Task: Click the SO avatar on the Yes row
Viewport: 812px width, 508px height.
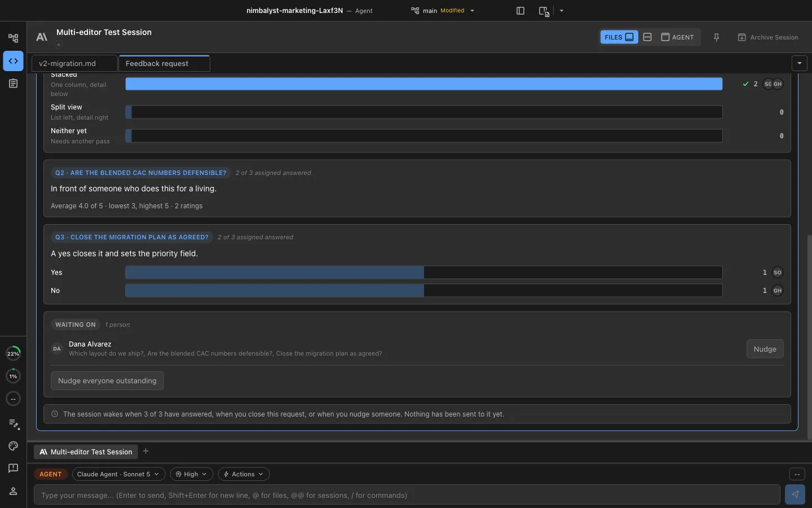Action: click(778, 273)
